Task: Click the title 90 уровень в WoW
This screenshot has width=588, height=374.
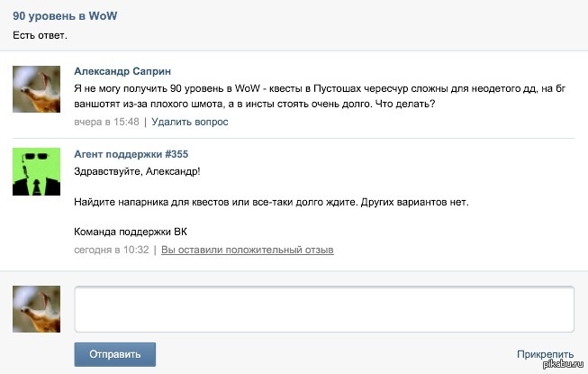Action: [65, 16]
